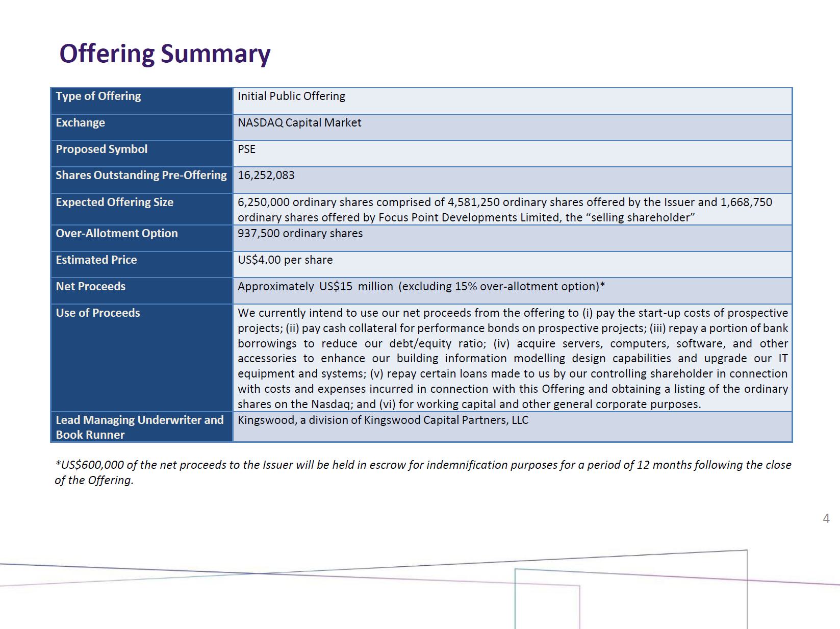Image resolution: width=840 pixels, height=629 pixels.
Task: Select the Over-Allotment Option label
Action: pyautogui.click(x=117, y=234)
